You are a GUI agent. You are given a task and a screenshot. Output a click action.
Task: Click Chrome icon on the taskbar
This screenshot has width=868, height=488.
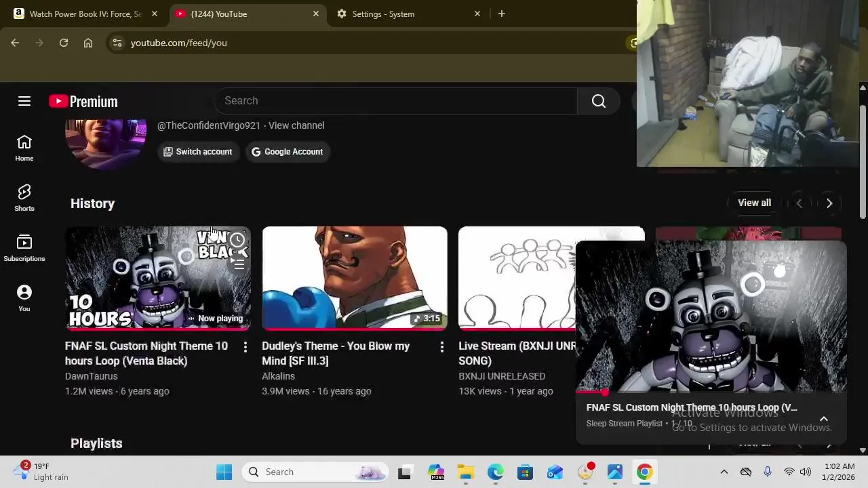(x=644, y=472)
